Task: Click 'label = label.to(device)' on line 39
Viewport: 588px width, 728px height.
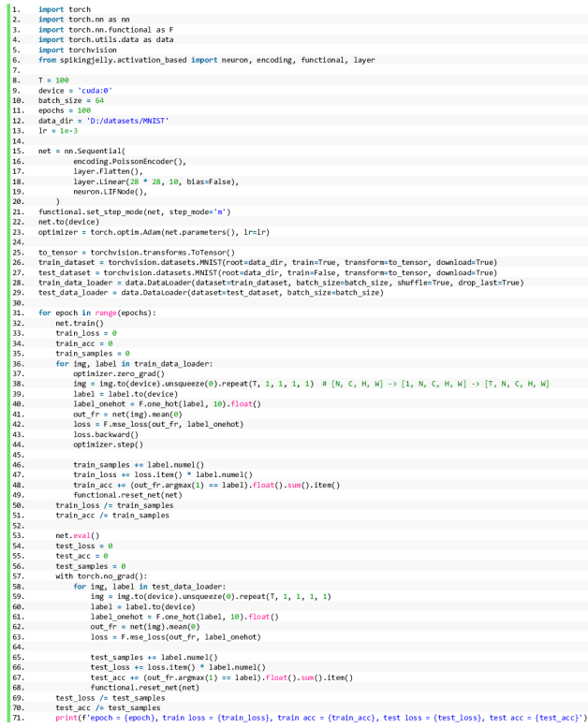Action: (x=125, y=394)
